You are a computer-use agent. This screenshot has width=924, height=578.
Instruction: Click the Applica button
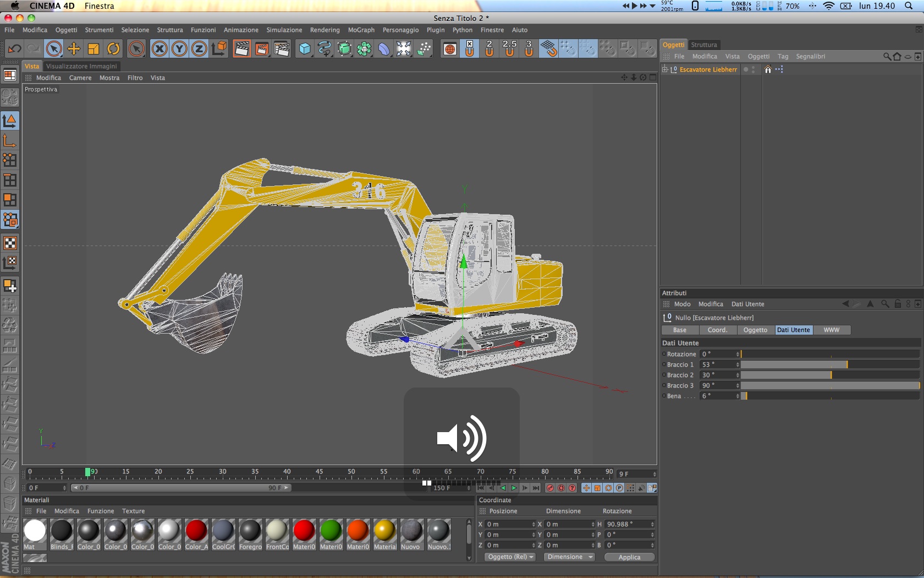(629, 557)
